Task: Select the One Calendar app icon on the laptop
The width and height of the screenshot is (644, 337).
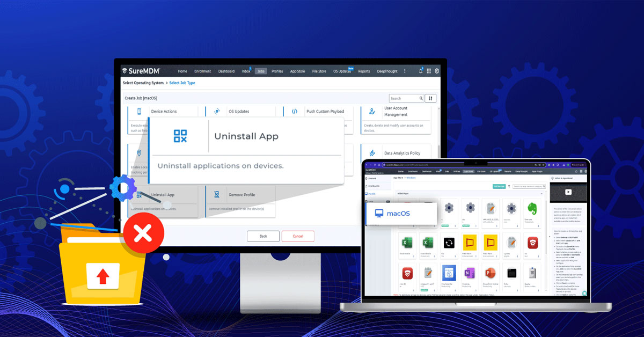Action: [x=449, y=273]
